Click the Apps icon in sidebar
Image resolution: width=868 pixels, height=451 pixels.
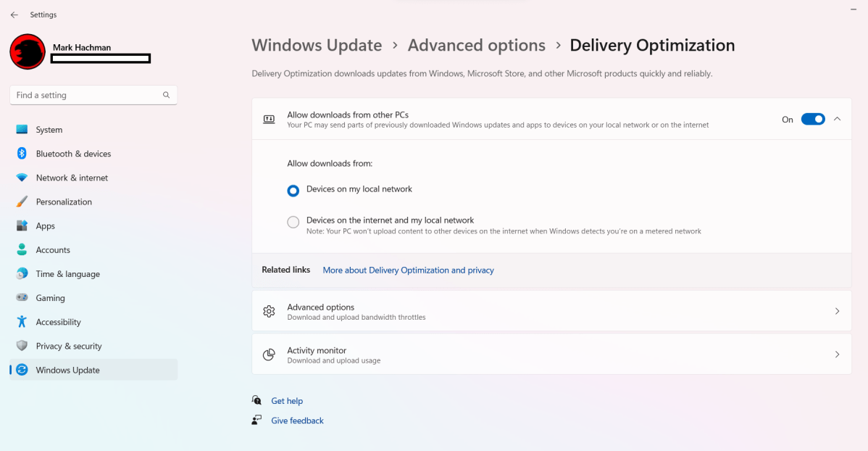coord(22,225)
